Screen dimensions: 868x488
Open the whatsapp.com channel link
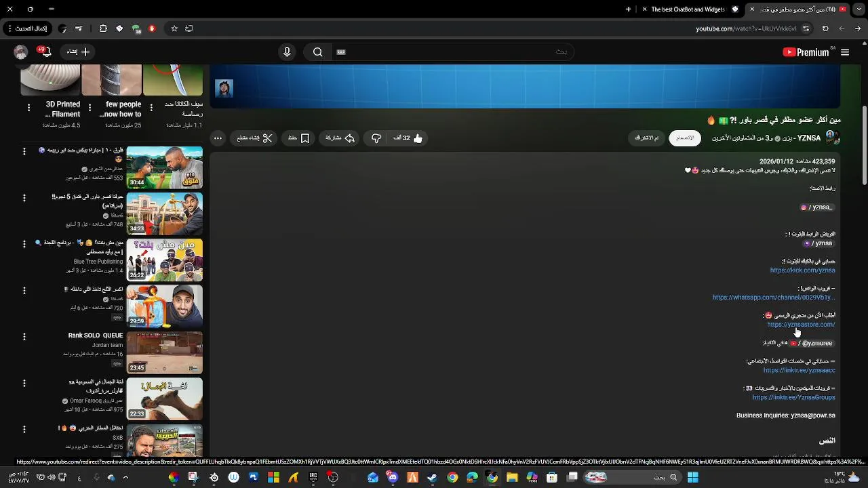pyautogui.click(x=773, y=298)
